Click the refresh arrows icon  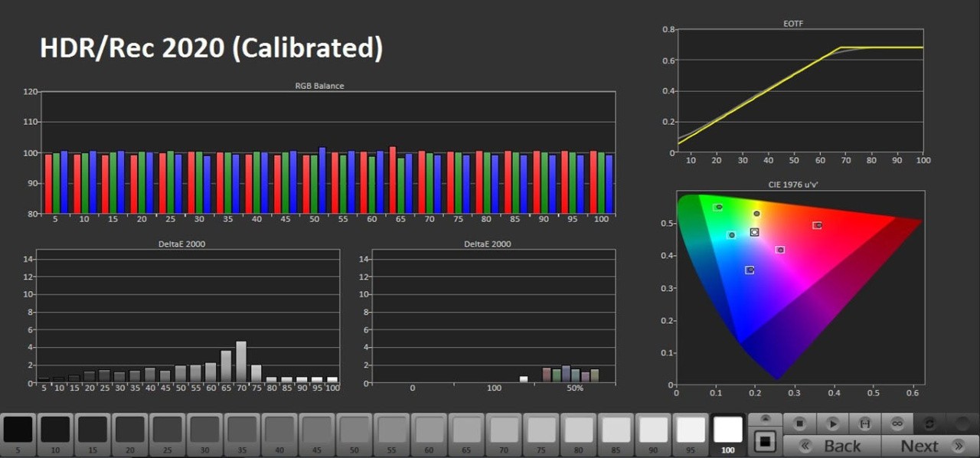click(929, 423)
